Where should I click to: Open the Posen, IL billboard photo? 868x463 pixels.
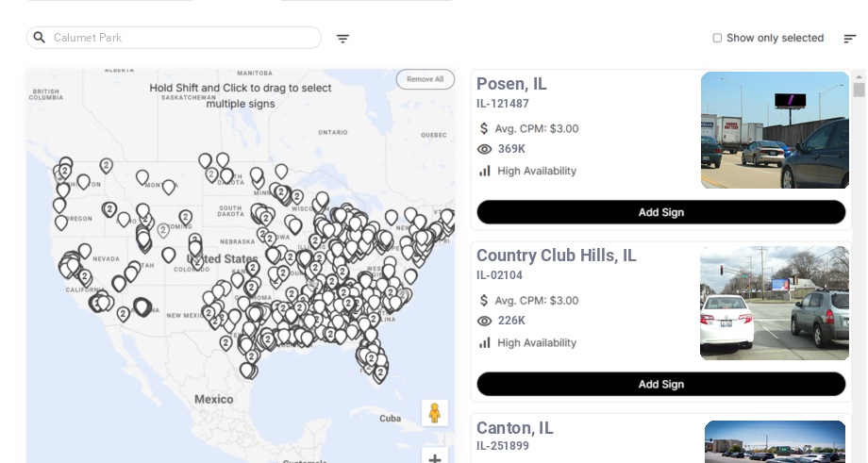(775, 130)
